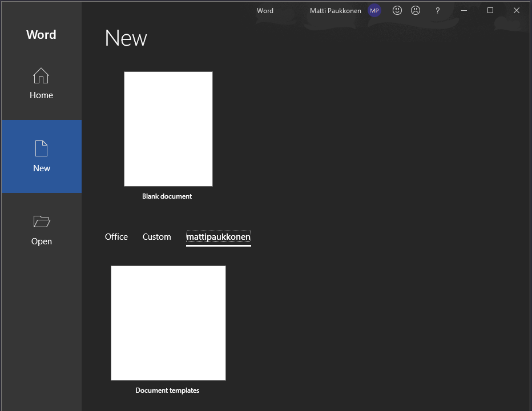Create a new Blank document from thumbnail
Image resolution: width=532 pixels, height=411 pixels.
pos(168,129)
